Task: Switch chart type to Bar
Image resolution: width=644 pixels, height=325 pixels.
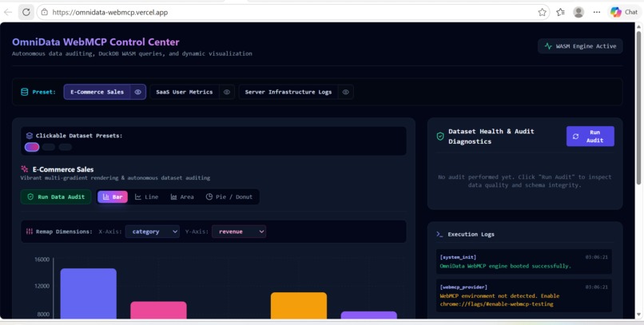Action: coord(113,197)
